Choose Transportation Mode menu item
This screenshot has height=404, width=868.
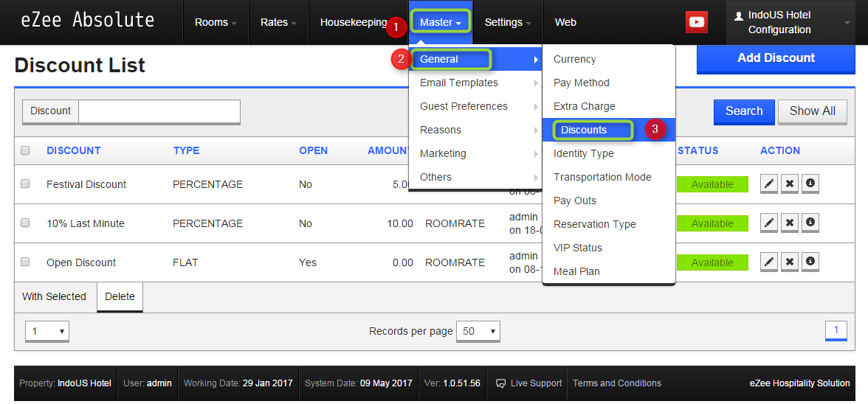pyautogui.click(x=608, y=177)
